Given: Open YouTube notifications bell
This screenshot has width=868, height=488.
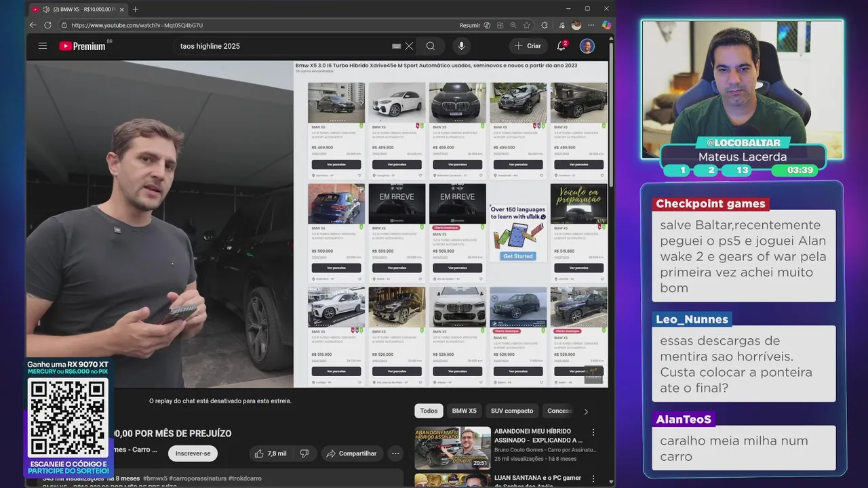Looking at the screenshot, I should click(x=561, y=45).
